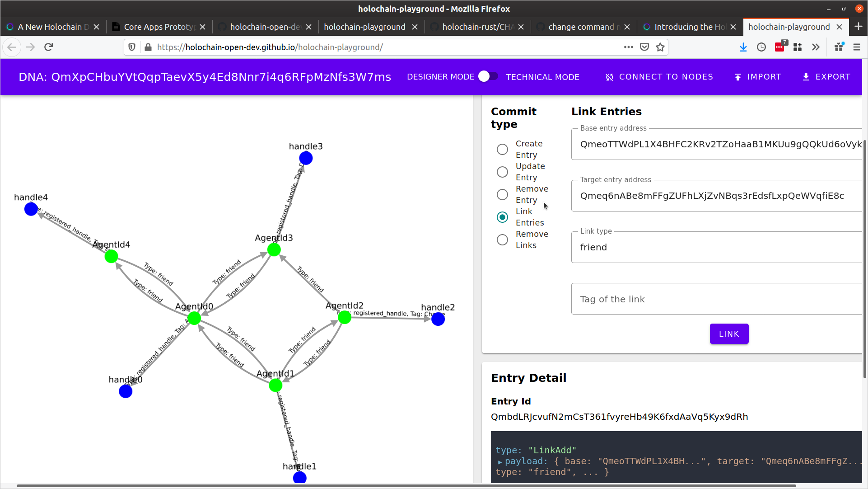Viewport: 868px width, 489px height.
Task: Switch to Core Apps Prototype tab
Action: click(x=158, y=27)
